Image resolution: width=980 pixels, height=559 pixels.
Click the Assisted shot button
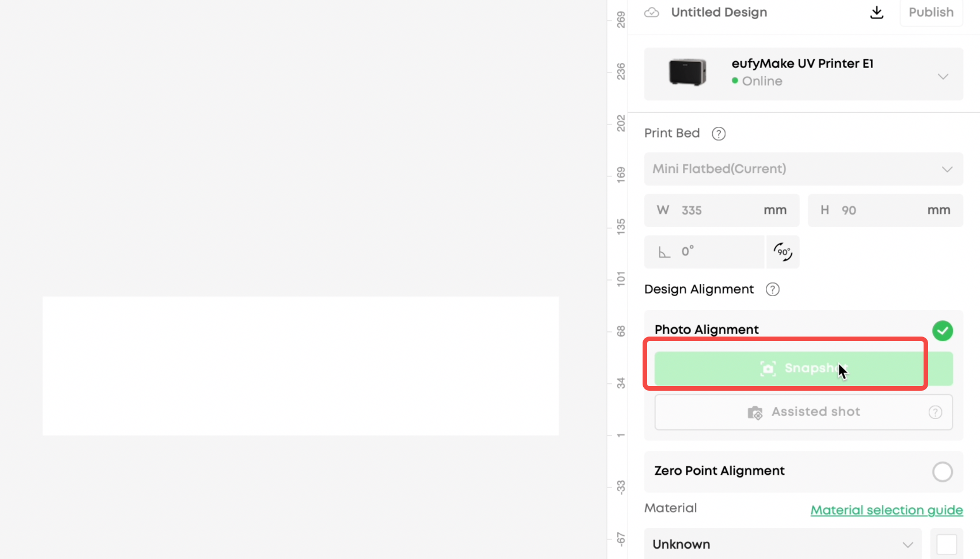[x=803, y=412]
